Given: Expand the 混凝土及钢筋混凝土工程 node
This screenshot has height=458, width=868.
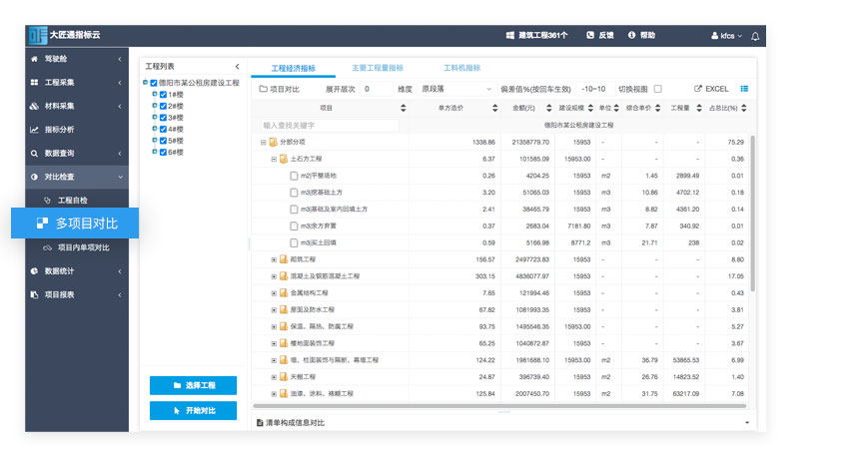Looking at the screenshot, I should click(x=274, y=276).
